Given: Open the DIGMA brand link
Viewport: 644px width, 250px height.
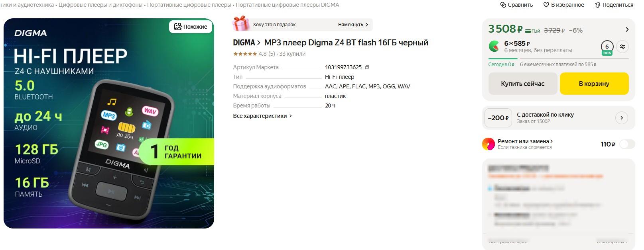Looking at the screenshot, I should [246, 43].
